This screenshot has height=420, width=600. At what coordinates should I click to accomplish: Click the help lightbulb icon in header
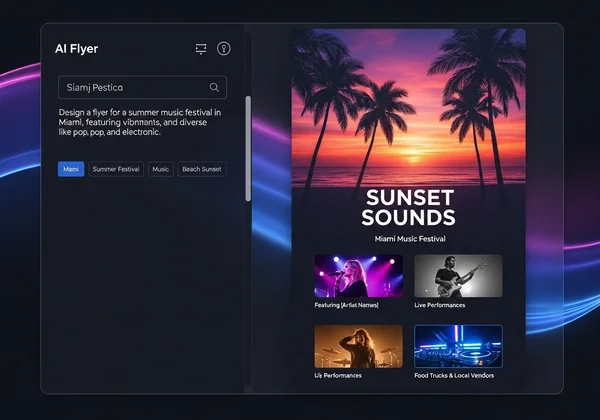pyautogui.click(x=224, y=49)
